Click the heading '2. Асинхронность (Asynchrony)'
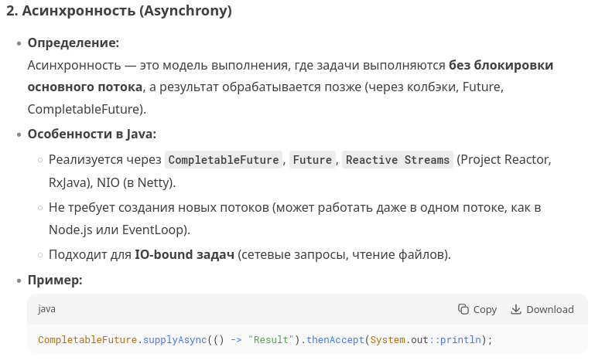 119,11
